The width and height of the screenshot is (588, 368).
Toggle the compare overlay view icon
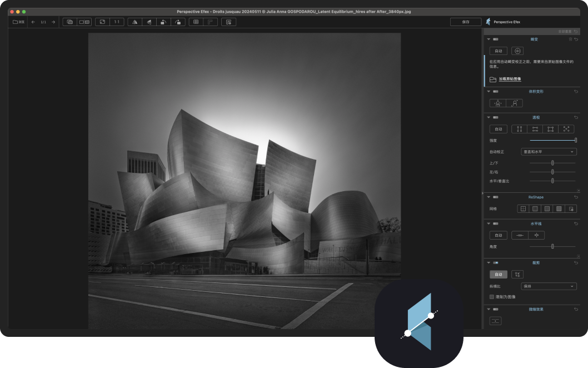point(70,22)
